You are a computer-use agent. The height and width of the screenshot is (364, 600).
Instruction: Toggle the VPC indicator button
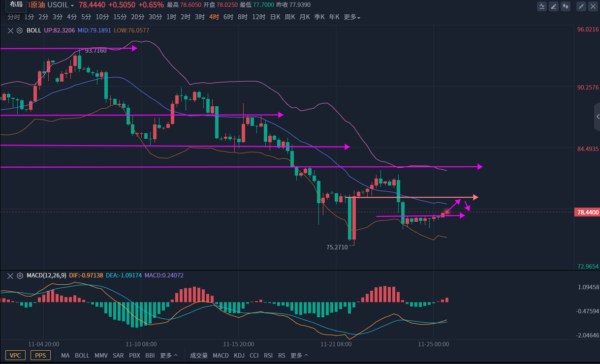pyautogui.click(x=15, y=355)
